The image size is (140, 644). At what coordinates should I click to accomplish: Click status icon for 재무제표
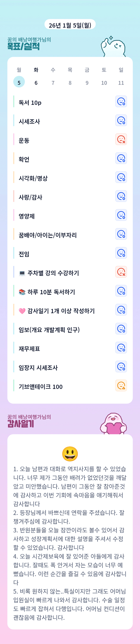(x=121, y=348)
